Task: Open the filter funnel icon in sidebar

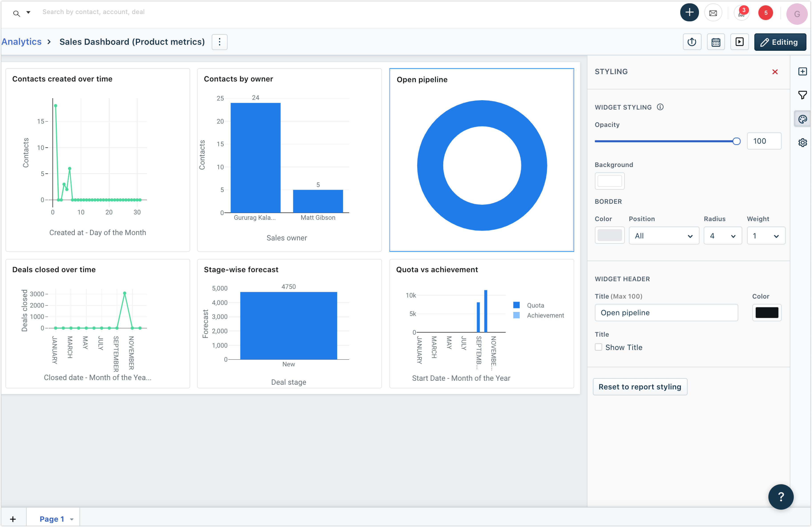Action: (802, 95)
